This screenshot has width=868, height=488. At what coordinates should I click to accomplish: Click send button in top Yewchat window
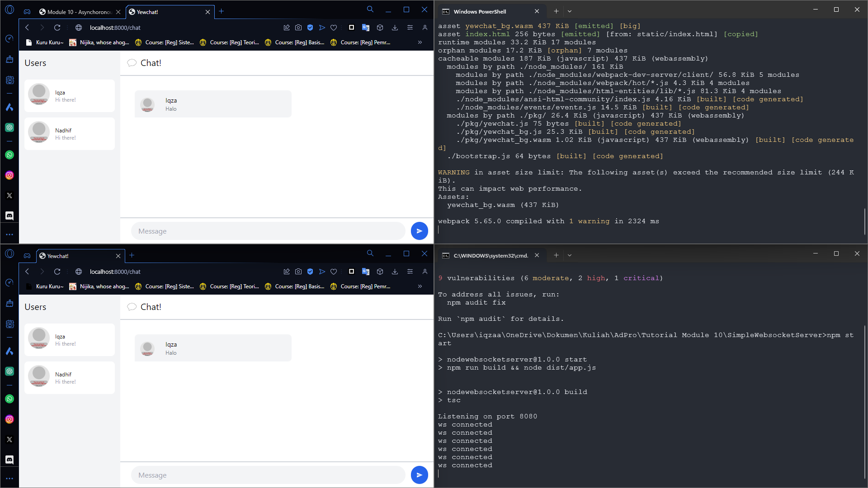[x=419, y=231]
